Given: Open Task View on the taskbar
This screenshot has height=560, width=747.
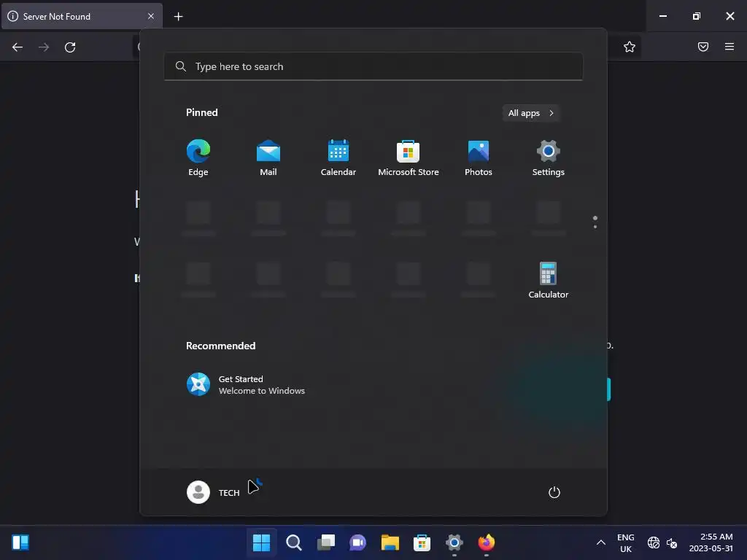Looking at the screenshot, I should [326, 542].
